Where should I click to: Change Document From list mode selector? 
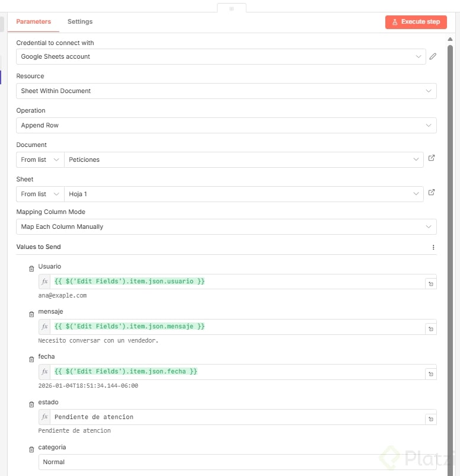[x=40, y=159]
